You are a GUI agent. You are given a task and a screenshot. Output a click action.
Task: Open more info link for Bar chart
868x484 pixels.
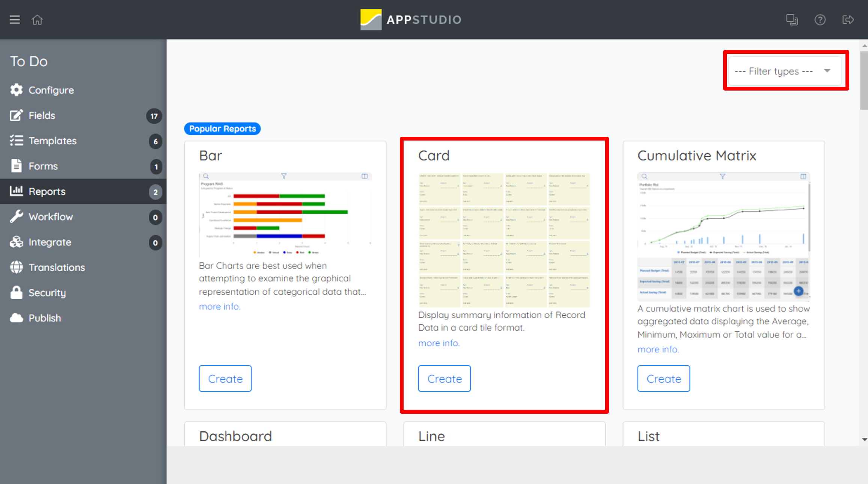220,306
